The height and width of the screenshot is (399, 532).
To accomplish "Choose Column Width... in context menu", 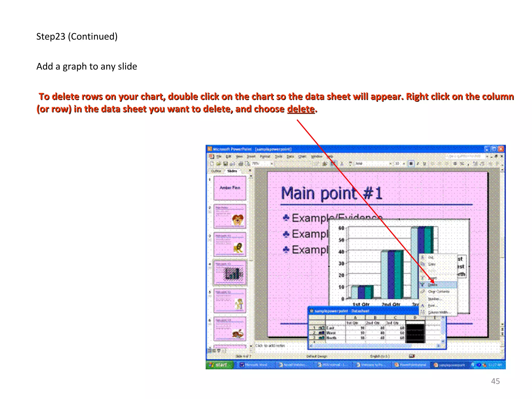I will (x=438, y=312).
